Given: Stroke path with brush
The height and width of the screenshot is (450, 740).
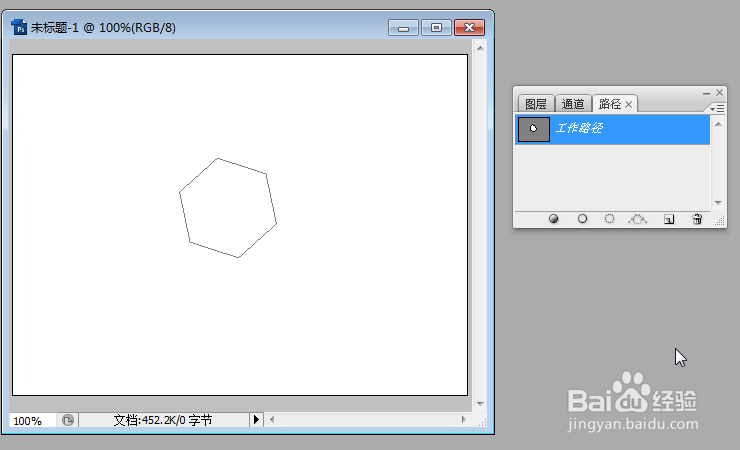Looking at the screenshot, I should coord(582,219).
